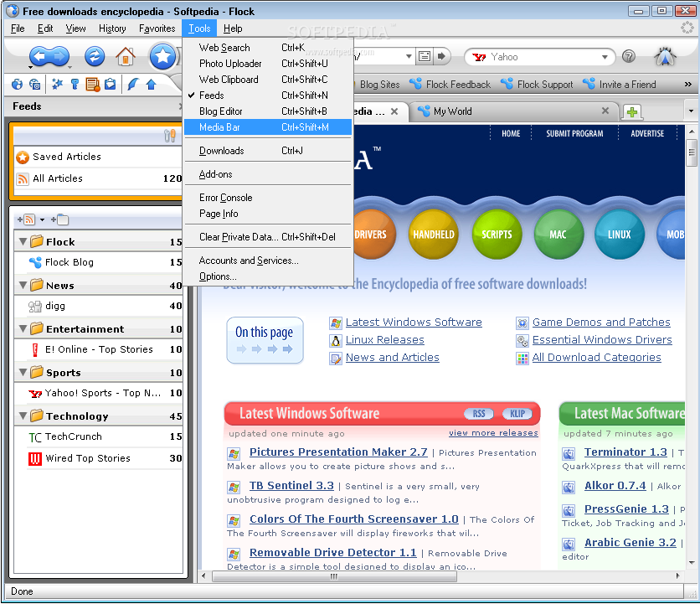Toggle the checked Feeds item in Tools menu
Image resolution: width=700 pixels, height=604 pixels.
268,96
